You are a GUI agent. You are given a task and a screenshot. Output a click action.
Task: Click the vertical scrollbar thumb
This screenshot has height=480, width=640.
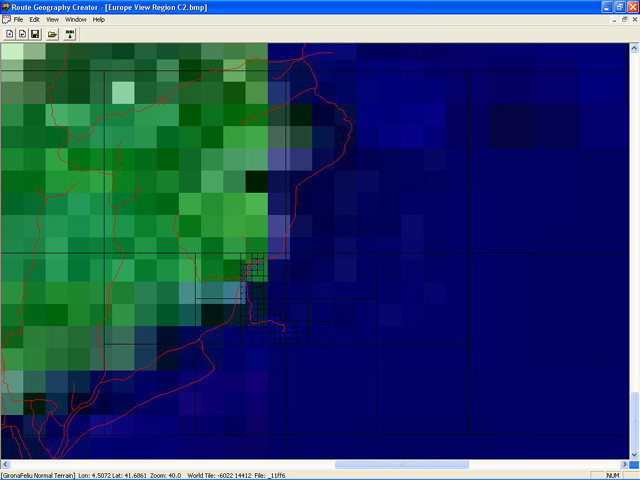point(634,420)
